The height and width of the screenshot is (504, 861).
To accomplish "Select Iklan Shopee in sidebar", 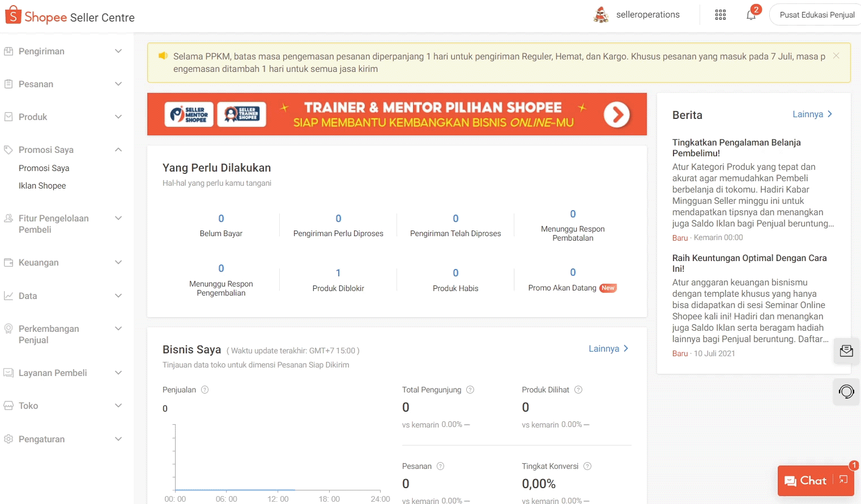I will pyautogui.click(x=42, y=186).
